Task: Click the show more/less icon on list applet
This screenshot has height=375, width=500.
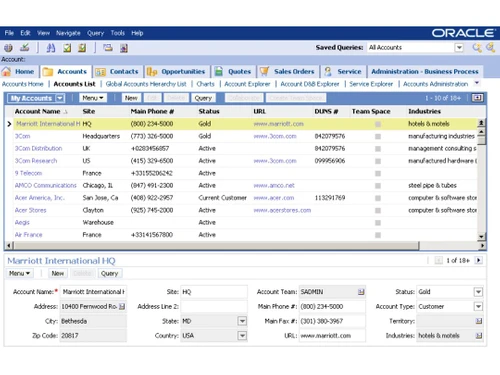Action: pyautogui.click(x=477, y=98)
